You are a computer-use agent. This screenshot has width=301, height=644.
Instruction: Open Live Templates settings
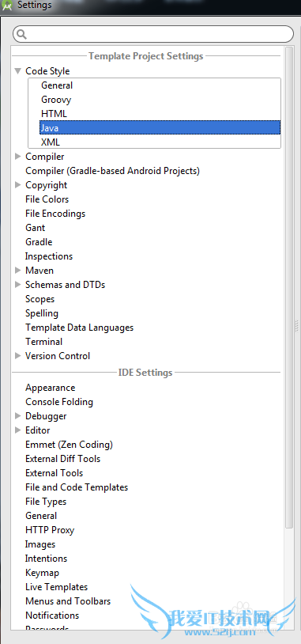pos(57,587)
